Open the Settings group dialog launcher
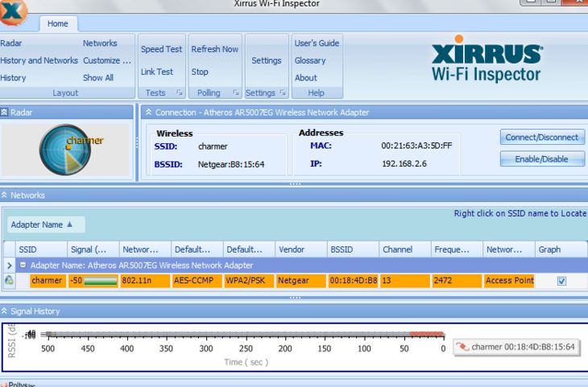 click(283, 93)
